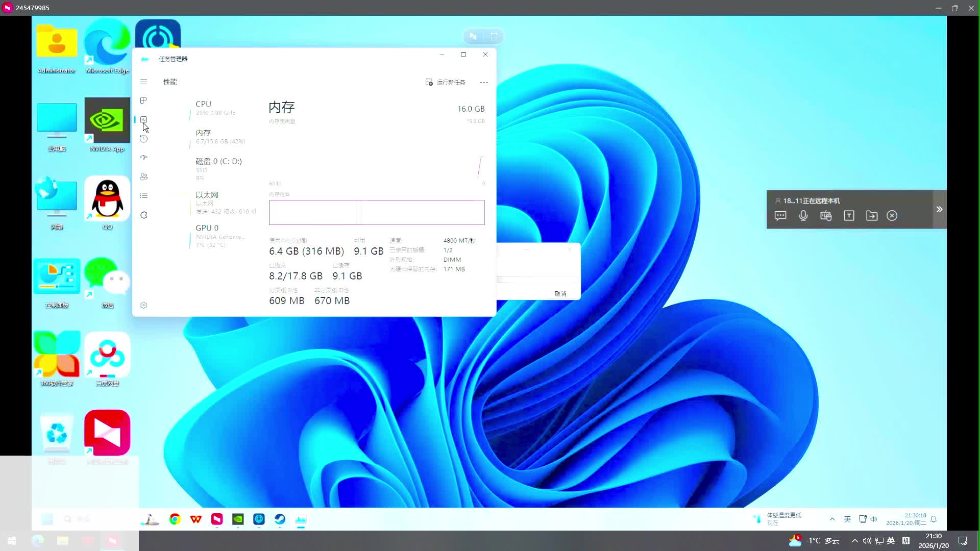
Task: Open Task Manager settings gear
Action: click(x=143, y=305)
